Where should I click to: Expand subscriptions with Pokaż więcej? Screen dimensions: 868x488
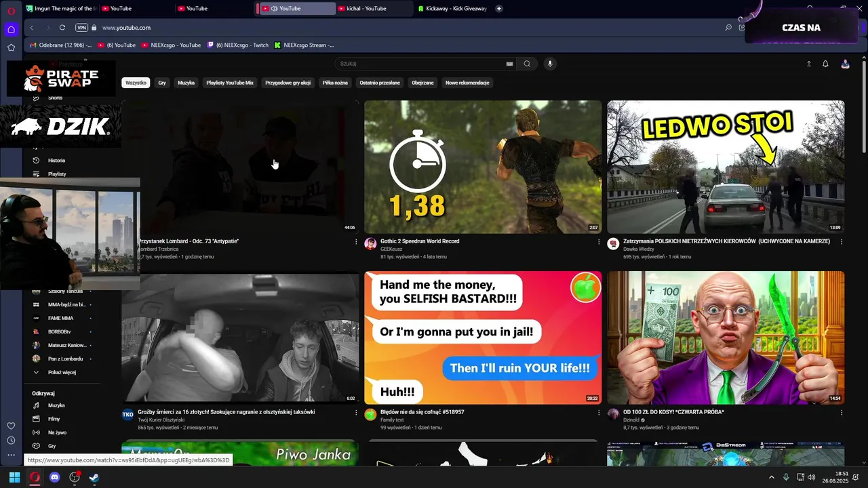(61, 372)
